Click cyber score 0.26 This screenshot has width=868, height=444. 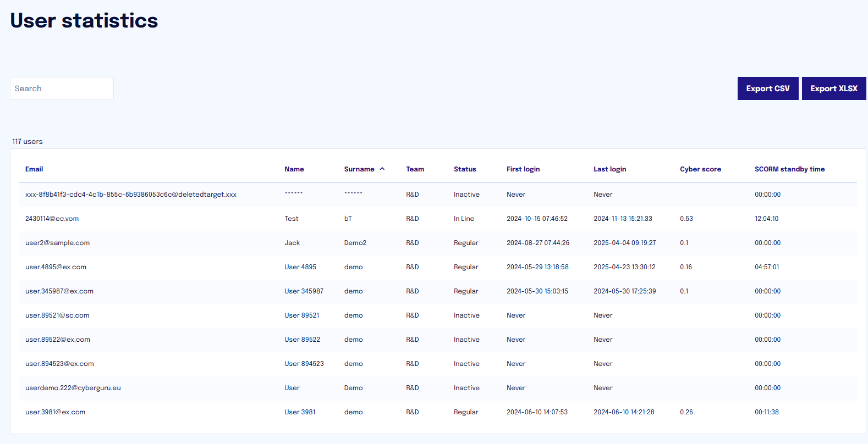(x=686, y=412)
